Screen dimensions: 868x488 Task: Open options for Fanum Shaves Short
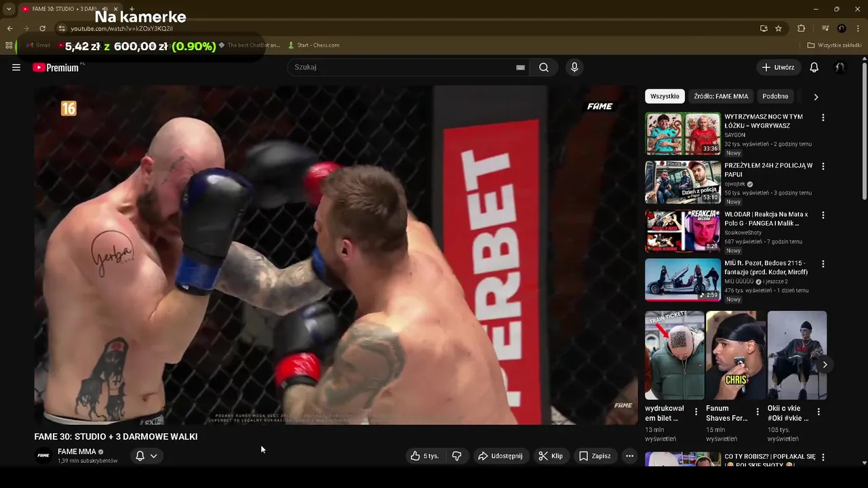click(x=757, y=411)
